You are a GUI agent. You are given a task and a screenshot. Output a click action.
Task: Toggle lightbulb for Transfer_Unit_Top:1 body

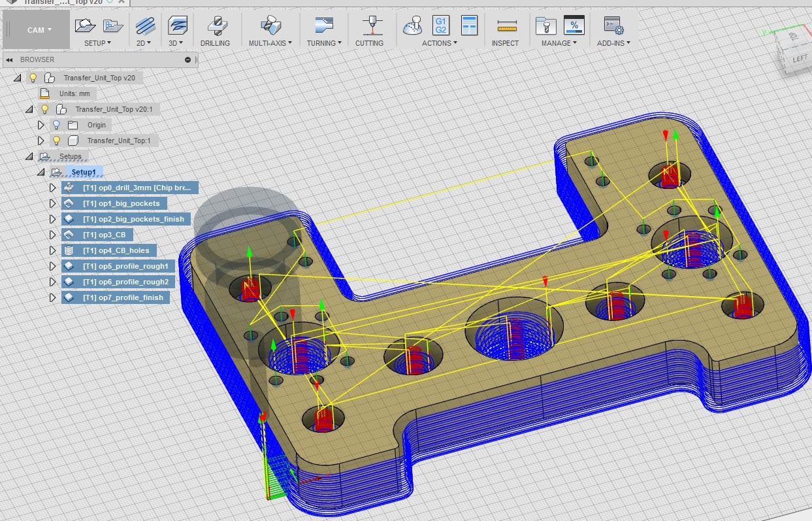tap(57, 141)
